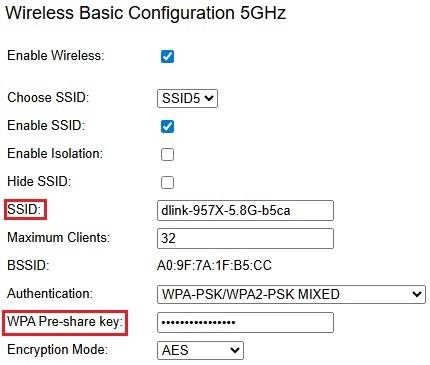
Task: Toggle the Enable SSID checkbox
Action: pyautogui.click(x=167, y=126)
